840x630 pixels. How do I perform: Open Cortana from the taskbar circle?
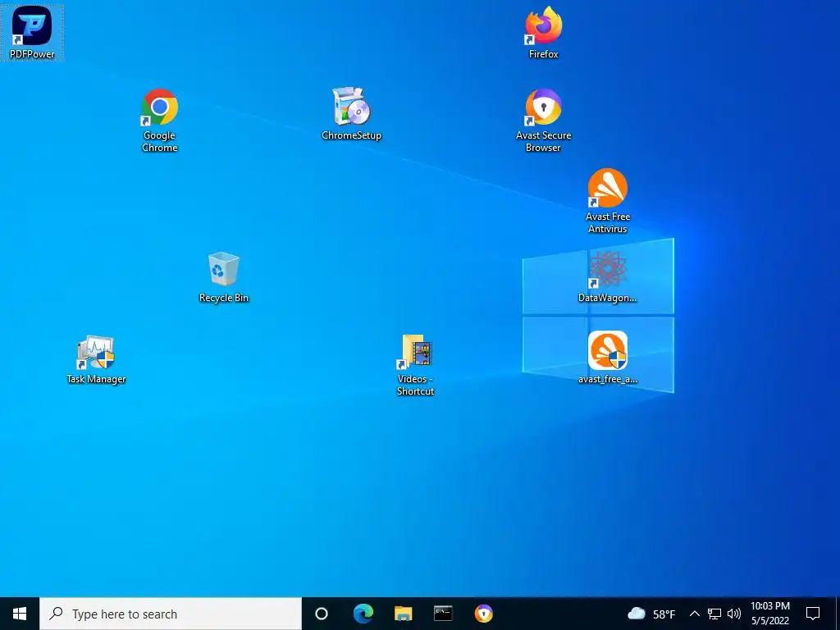point(322,614)
